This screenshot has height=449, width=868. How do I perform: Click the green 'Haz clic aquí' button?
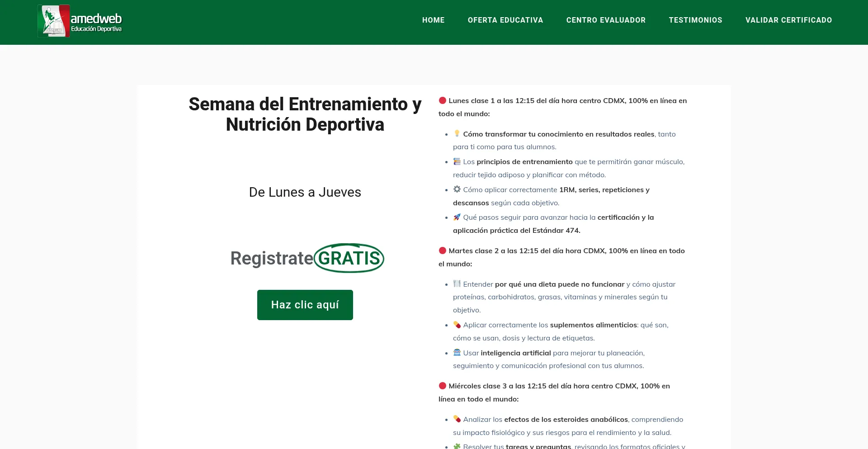click(x=305, y=305)
